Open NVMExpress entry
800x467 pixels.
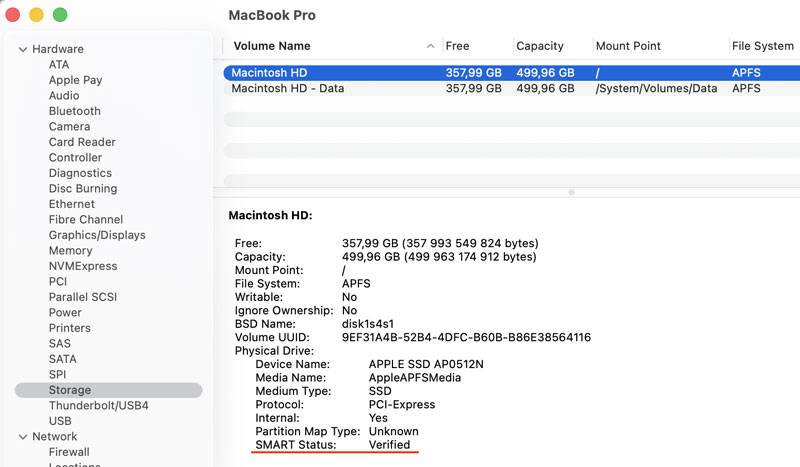coord(83,266)
